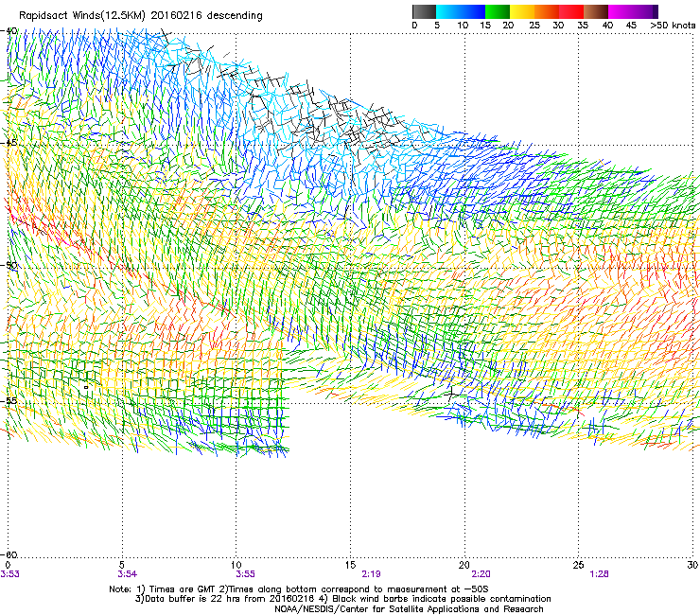This screenshot has width=700, height=615.
Task: Click the 'Rapidscat Winds(12.5KM) 20160216 descending' title
Action: pyautogui.click(x=141, y=16)
